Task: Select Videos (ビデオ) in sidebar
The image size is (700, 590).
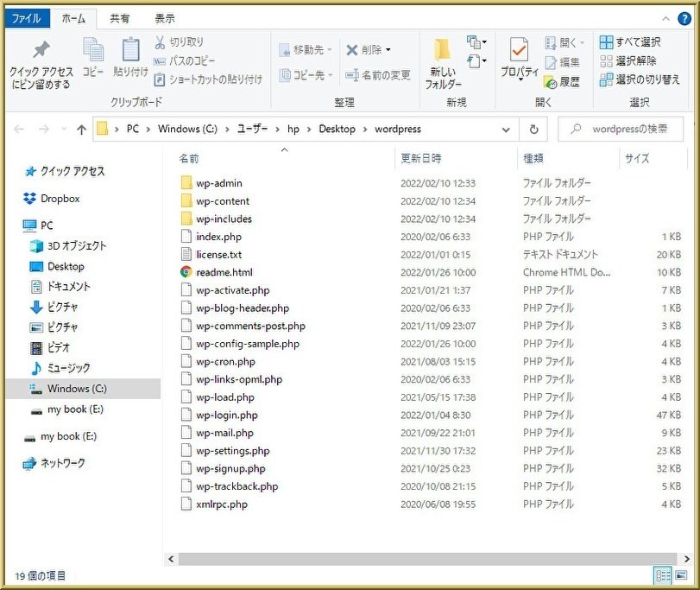Action: pos(50,347)
